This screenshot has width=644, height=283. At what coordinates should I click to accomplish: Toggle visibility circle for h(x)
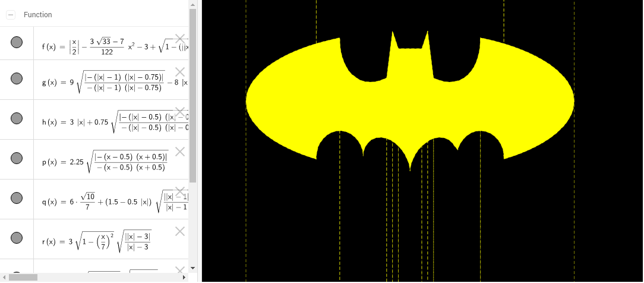(17, 118)
